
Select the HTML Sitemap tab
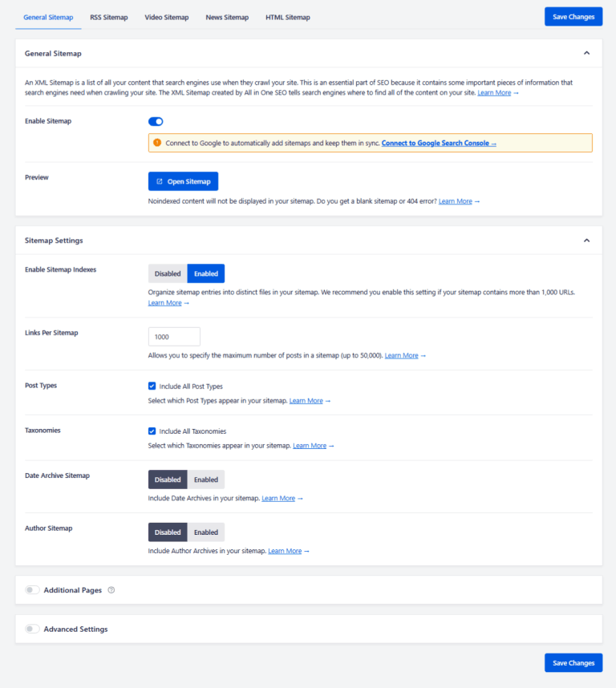pyautogui.click(x=288, y=17)
